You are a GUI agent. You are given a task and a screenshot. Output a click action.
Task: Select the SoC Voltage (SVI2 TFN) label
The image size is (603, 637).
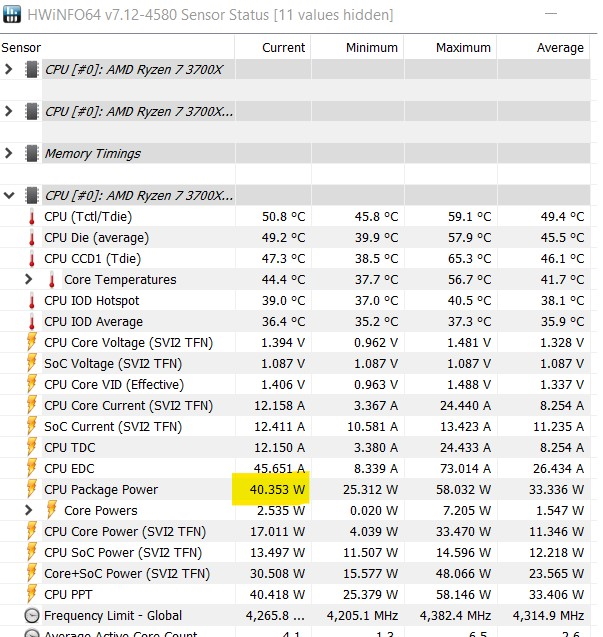tap(113, 364)
